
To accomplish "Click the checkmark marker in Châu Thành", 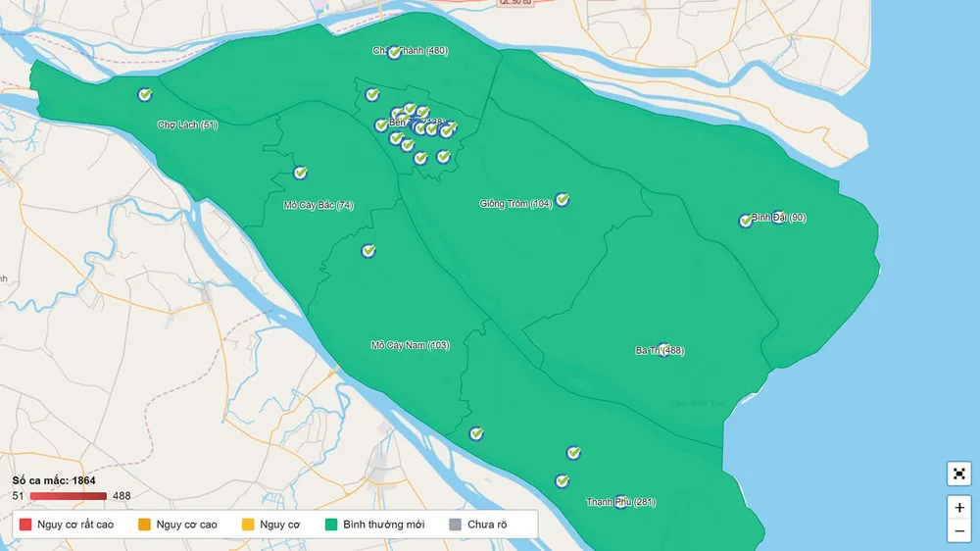I will pos(394,52).
